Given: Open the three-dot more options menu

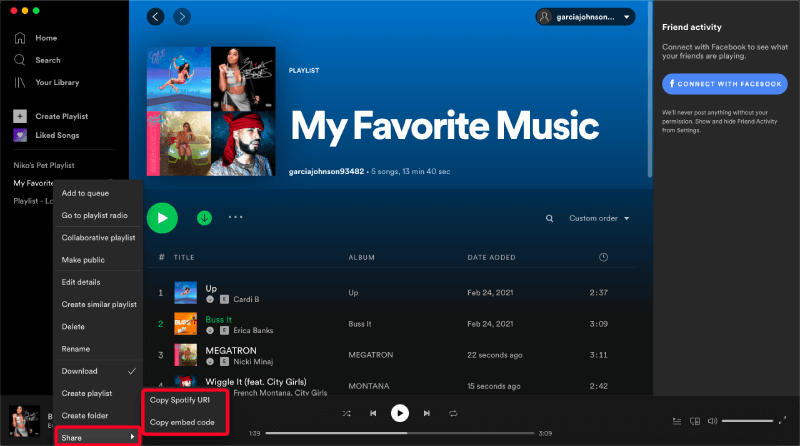Looking at the screenshot, I should [x=235, y=217].
